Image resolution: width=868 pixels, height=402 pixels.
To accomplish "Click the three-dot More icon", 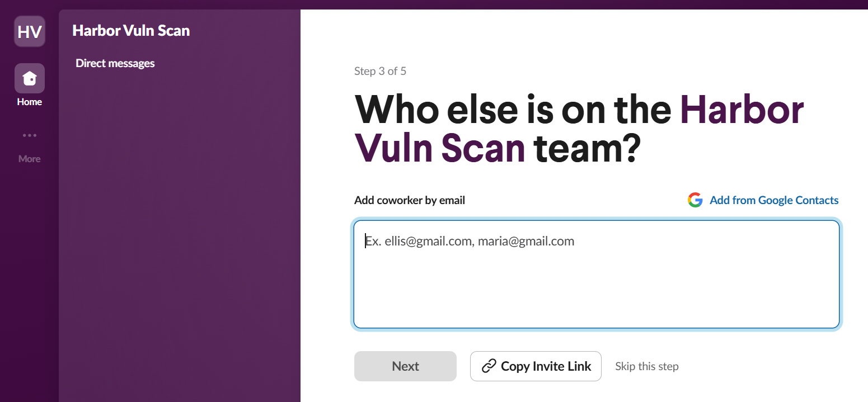I will tap(30, 135).
